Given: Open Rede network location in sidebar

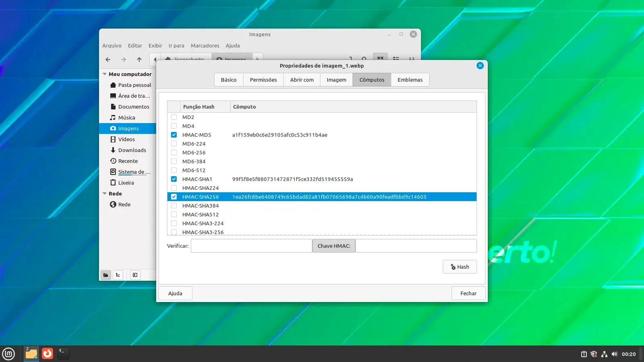Looking at the screenshot, I should coord(120,204).
